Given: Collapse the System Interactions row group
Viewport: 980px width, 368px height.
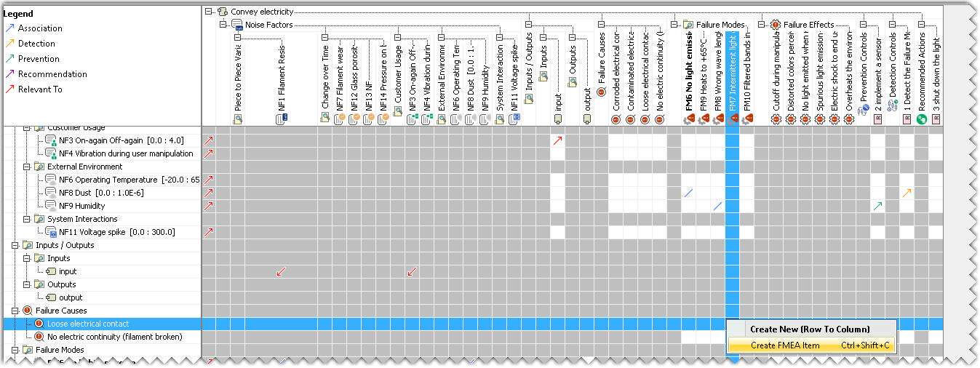Looking at the screenshot, I should [27, 219].
